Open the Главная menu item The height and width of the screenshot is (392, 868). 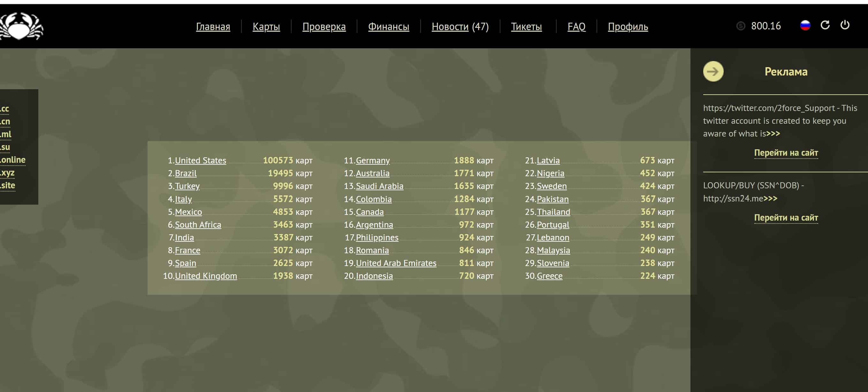click(213, 27)
